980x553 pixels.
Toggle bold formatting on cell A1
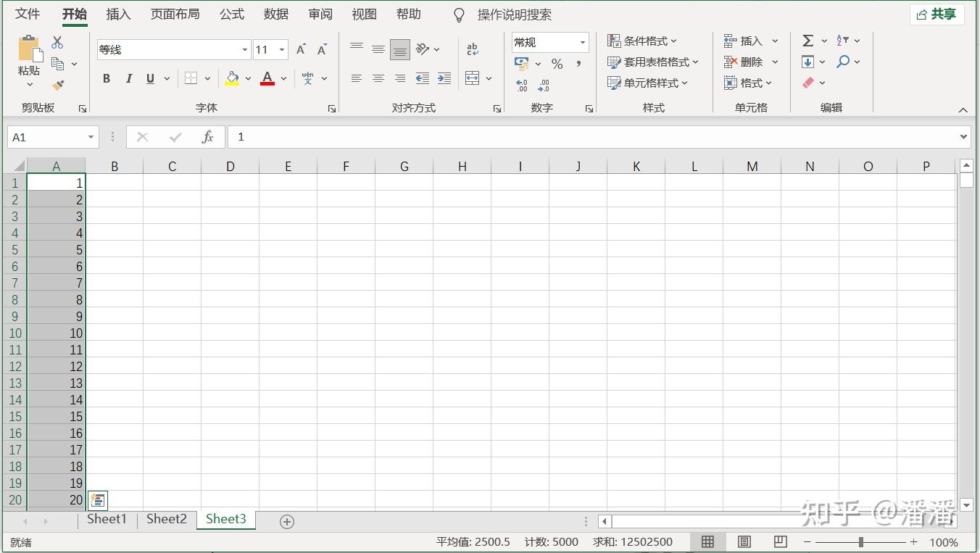(106, 78)
